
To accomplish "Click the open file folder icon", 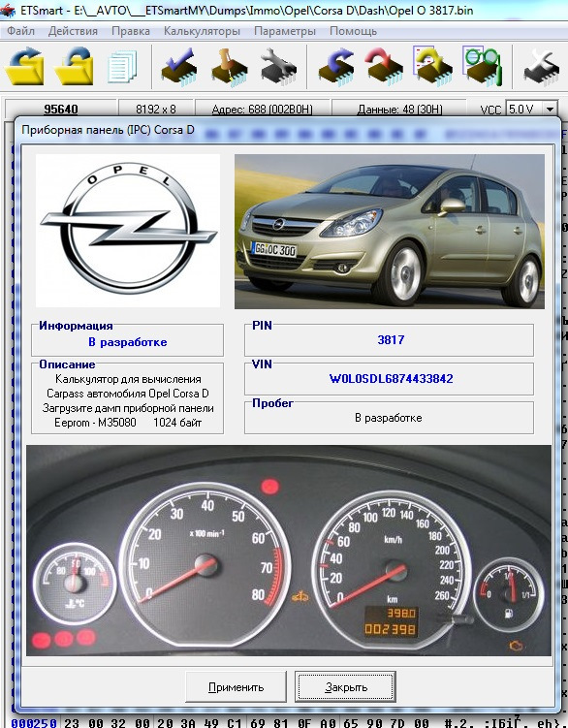I will (x=24, y=66).
